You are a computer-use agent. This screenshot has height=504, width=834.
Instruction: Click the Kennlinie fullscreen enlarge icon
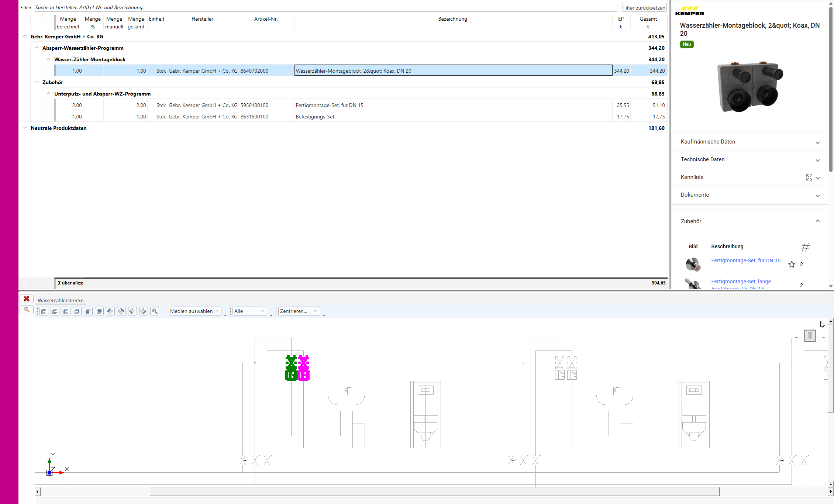[x=809, y=177]
